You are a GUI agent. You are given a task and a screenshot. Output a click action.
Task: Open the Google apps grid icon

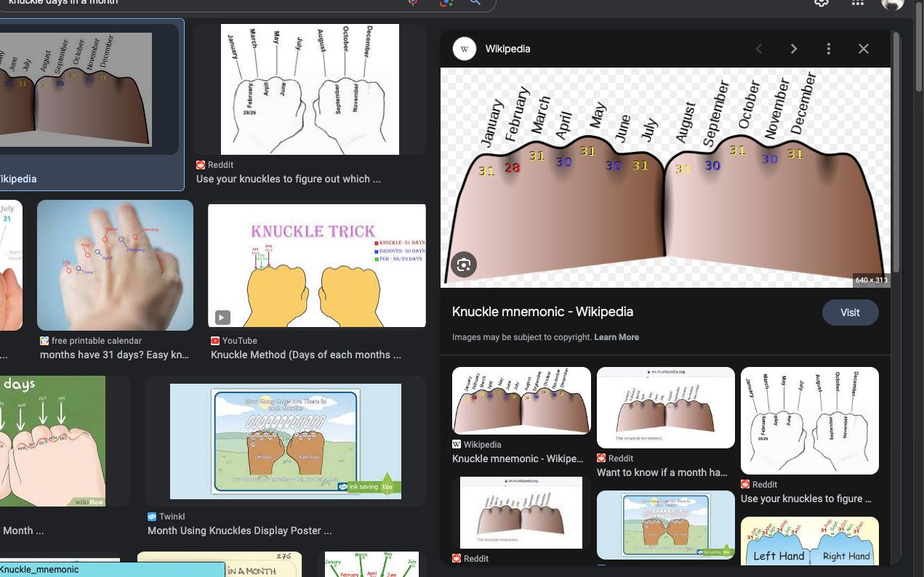pos(858,3)
